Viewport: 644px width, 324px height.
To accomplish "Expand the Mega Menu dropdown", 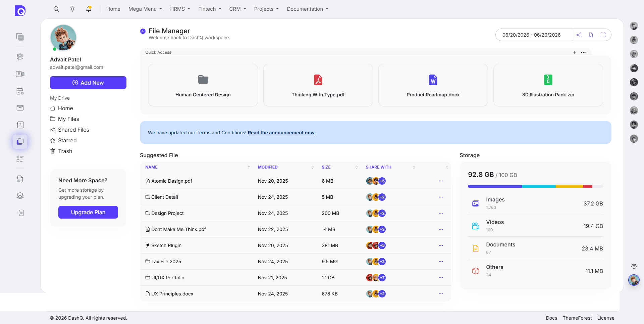I will click(145, 9).
